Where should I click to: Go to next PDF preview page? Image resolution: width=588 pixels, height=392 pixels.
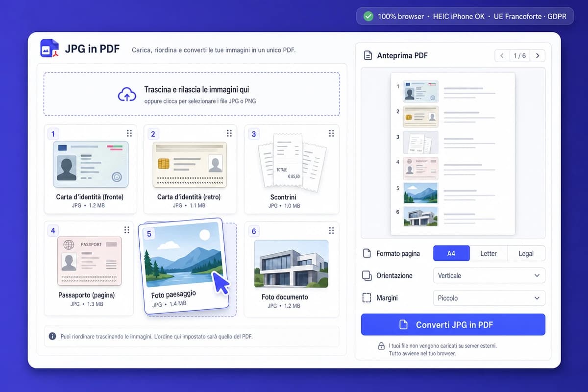(x=538, y=56)
